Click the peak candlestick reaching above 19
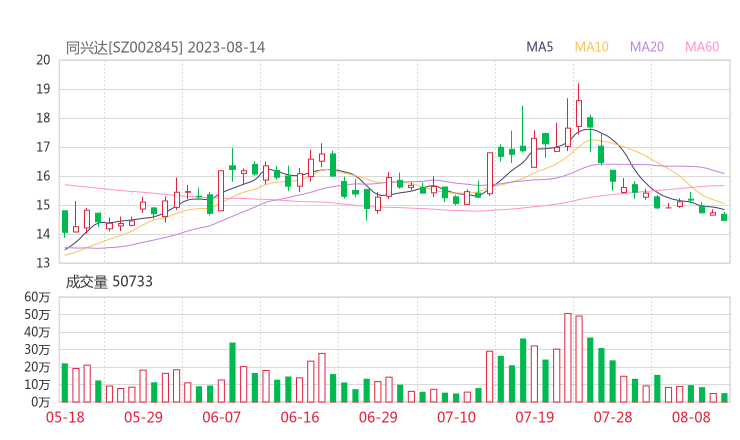The width and height of the screenshot is (740, 440). coord(579,108)
